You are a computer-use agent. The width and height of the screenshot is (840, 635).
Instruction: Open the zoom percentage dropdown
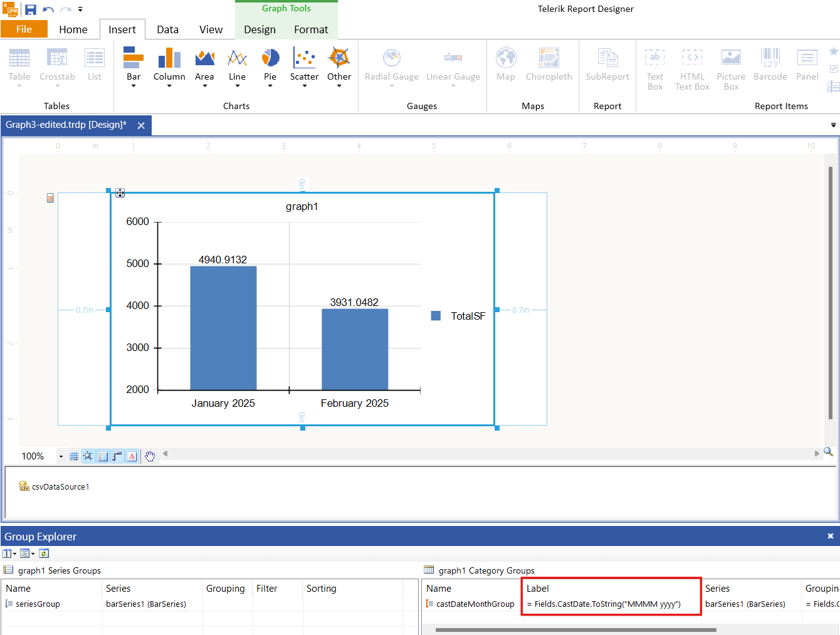click(61, 456)
